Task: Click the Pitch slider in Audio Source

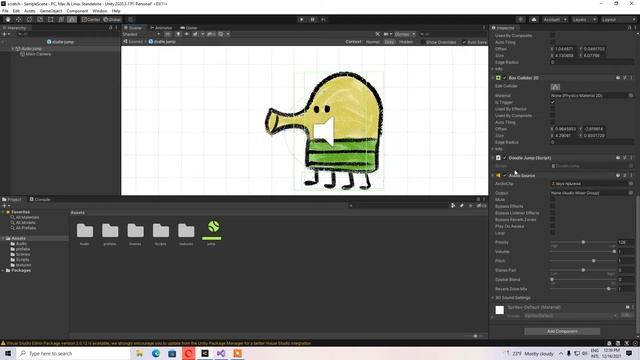Action: pos(583,260)
